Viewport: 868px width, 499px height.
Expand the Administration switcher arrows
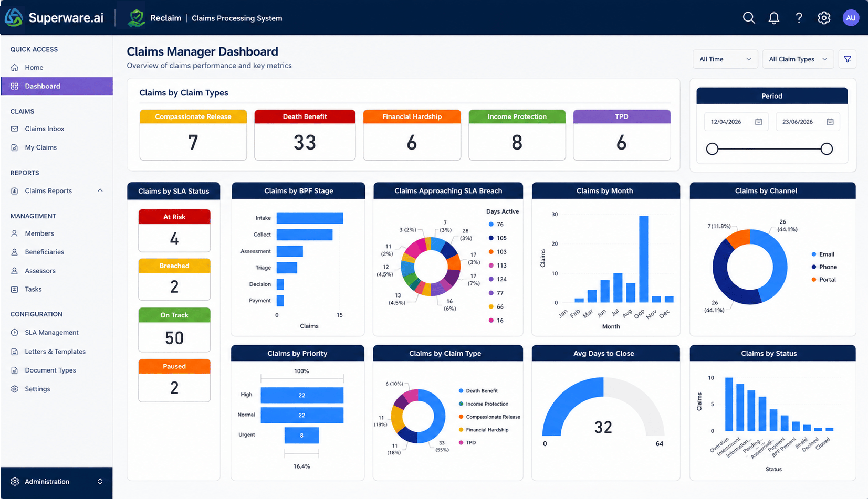(100, 482)
